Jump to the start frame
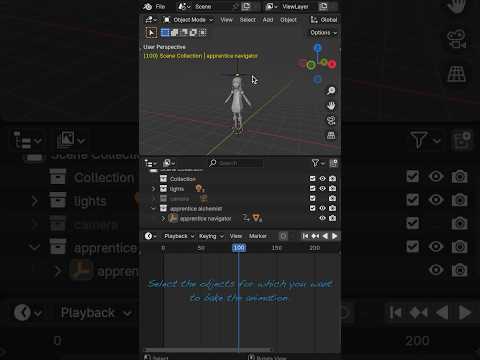This screenshot has height=360, width=480. 305,236
